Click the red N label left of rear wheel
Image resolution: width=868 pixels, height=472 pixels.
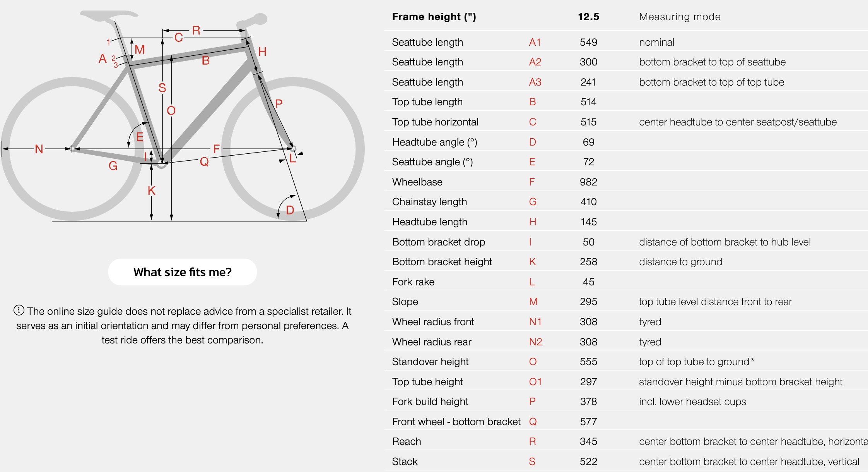tap(39, 149)
